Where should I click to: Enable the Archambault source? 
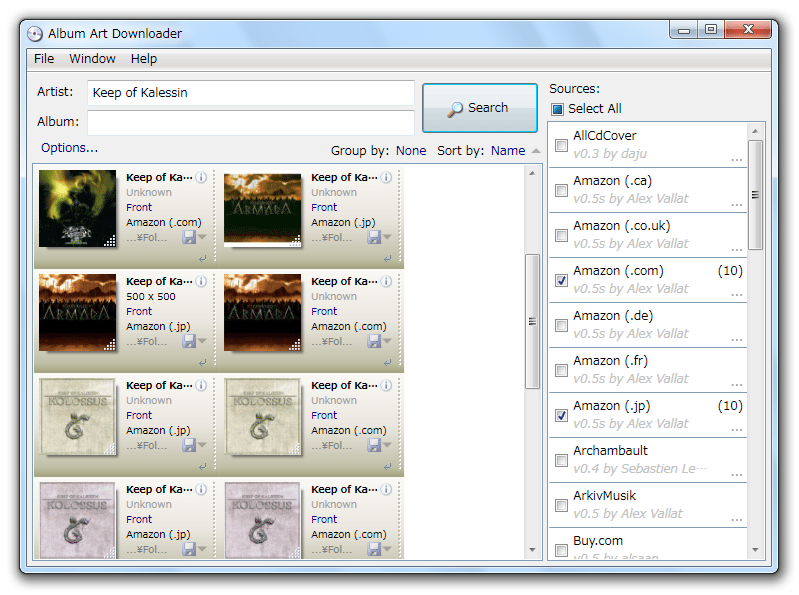click(x=561, y=460)
